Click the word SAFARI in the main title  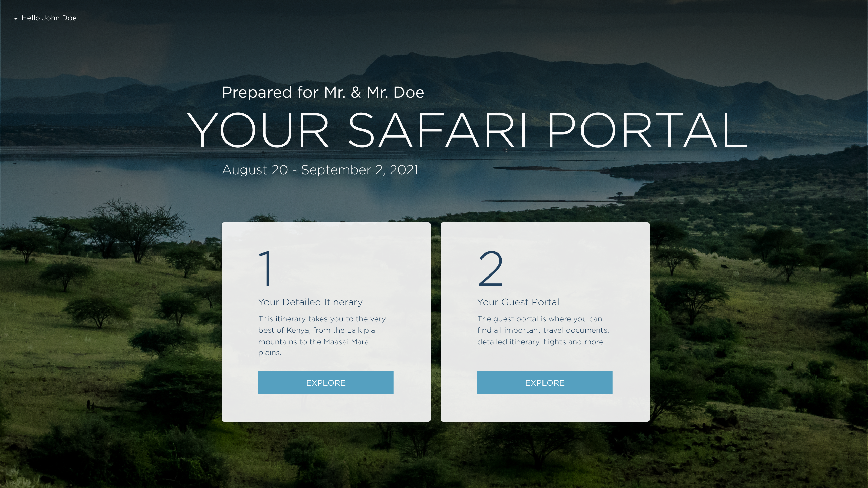point(438,130)
